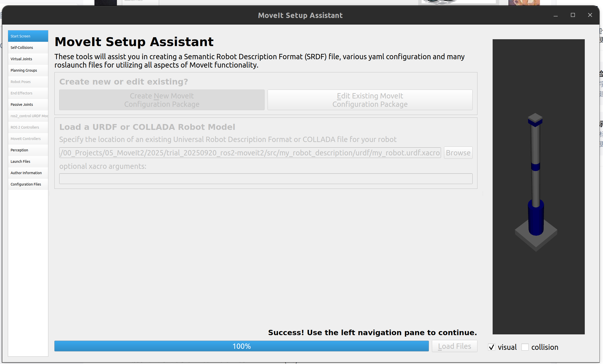Open Launch Files navigation entry
This screenshot has height=364, width=603.
pyautogui.click(x=21, y=161)
